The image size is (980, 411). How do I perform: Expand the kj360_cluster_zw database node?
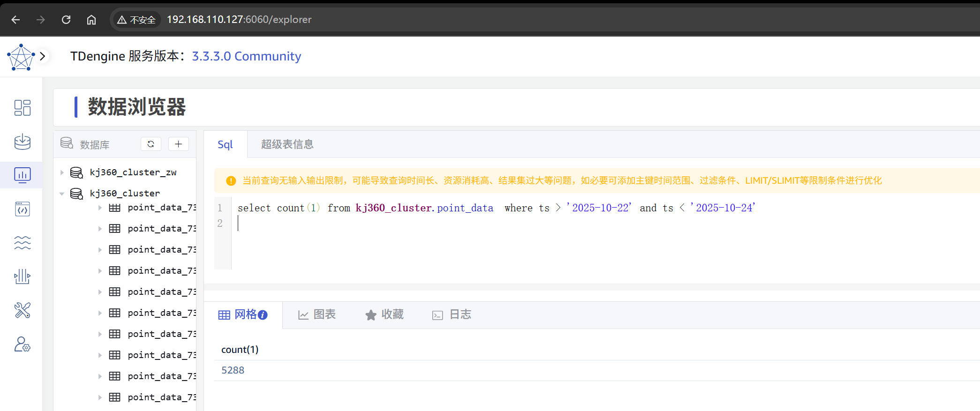tap(62, 172)
